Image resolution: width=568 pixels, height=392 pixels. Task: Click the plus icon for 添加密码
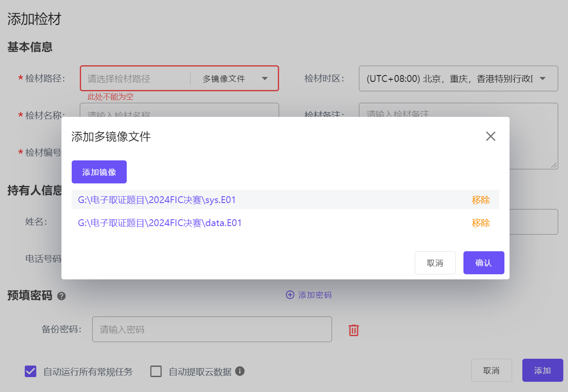pyautogui.click(x=290, y=295)
